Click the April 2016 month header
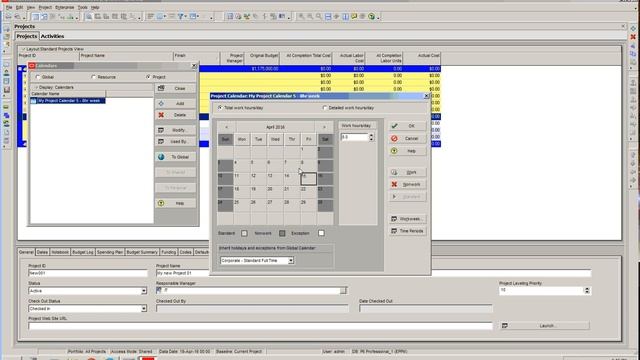 [x=275, y=127]
